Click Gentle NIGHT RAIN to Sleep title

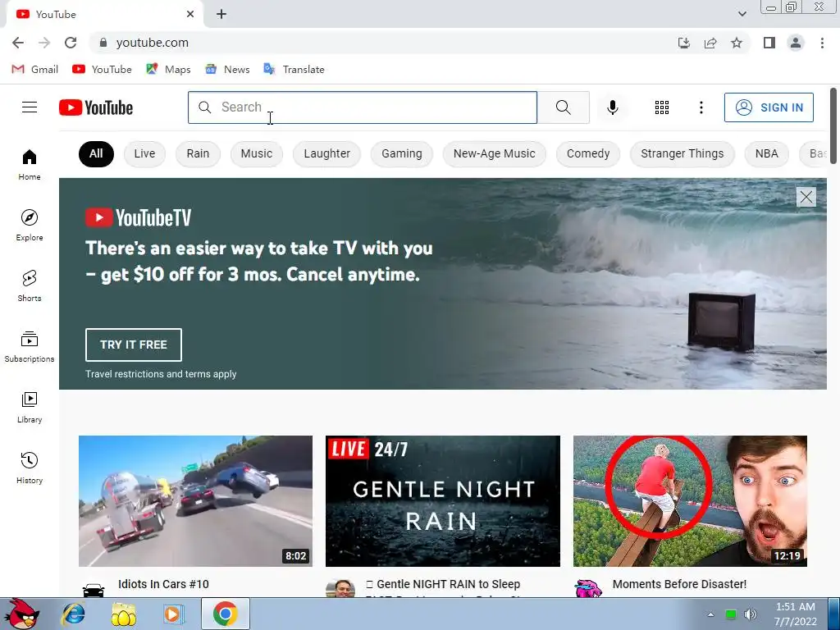[443, 584]
